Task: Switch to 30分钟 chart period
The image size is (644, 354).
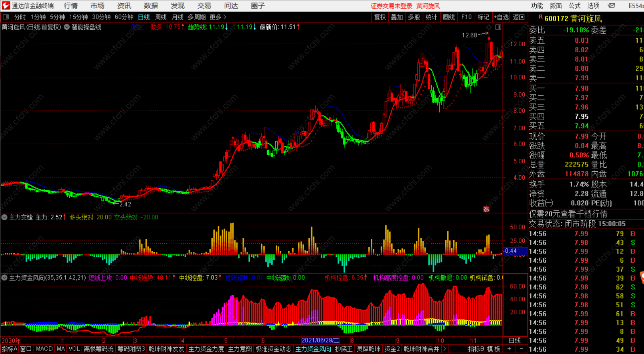Action: 101,17
